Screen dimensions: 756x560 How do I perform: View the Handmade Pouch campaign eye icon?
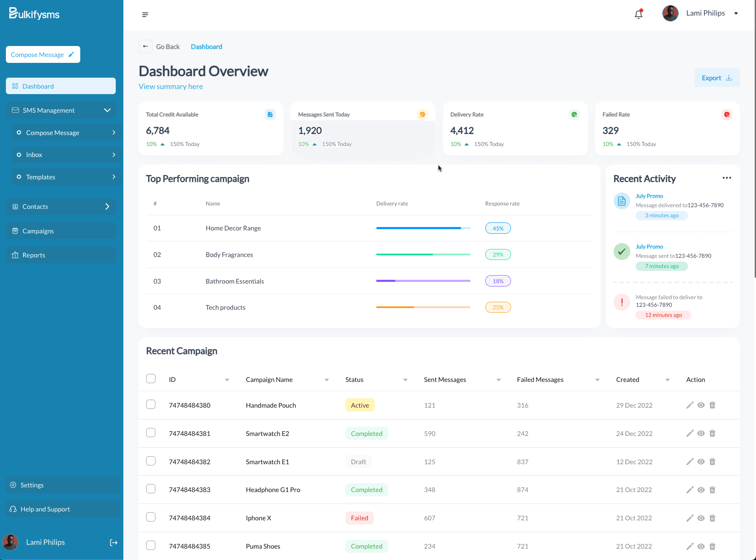pos(701,405)
